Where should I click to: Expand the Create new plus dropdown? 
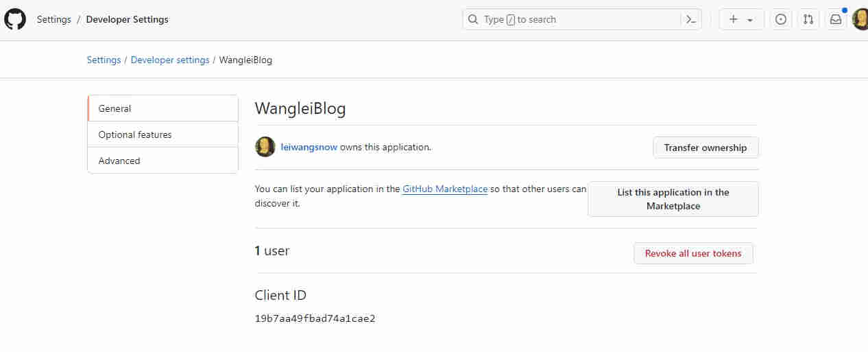(x=741, y=20)
